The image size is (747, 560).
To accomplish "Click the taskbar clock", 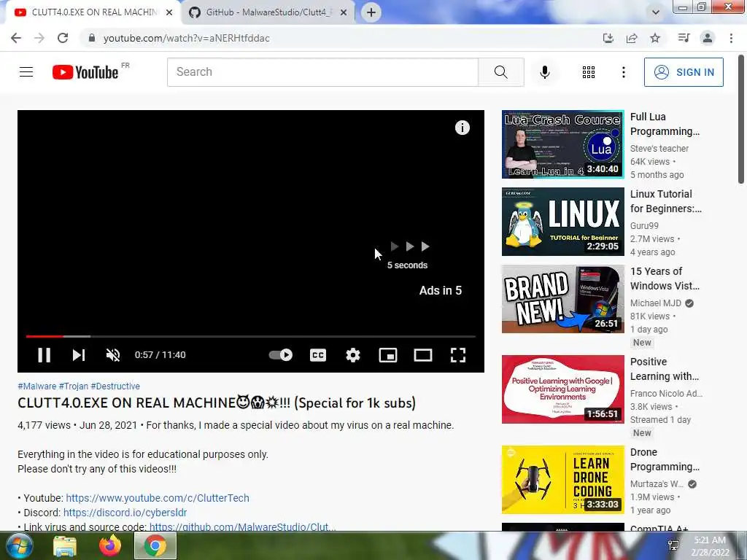I will (x=710, y=546).
